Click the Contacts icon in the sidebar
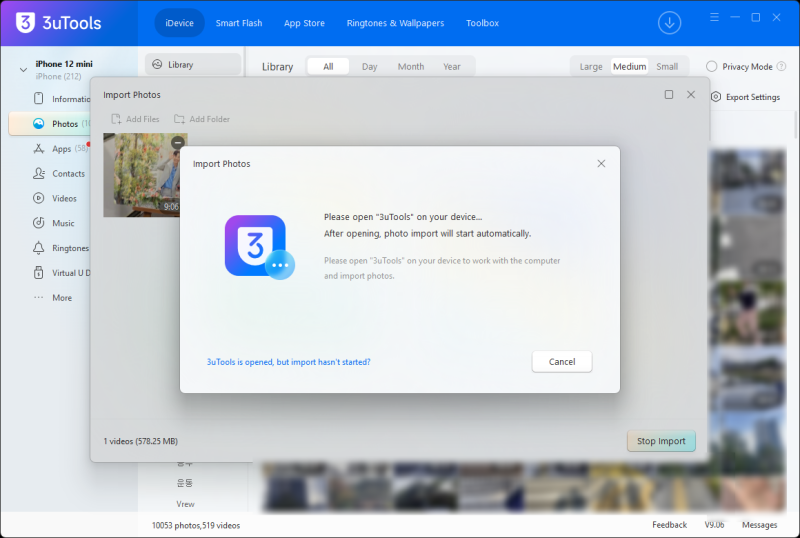Viewport: 800px width, 538px height. tap(39, 174)
